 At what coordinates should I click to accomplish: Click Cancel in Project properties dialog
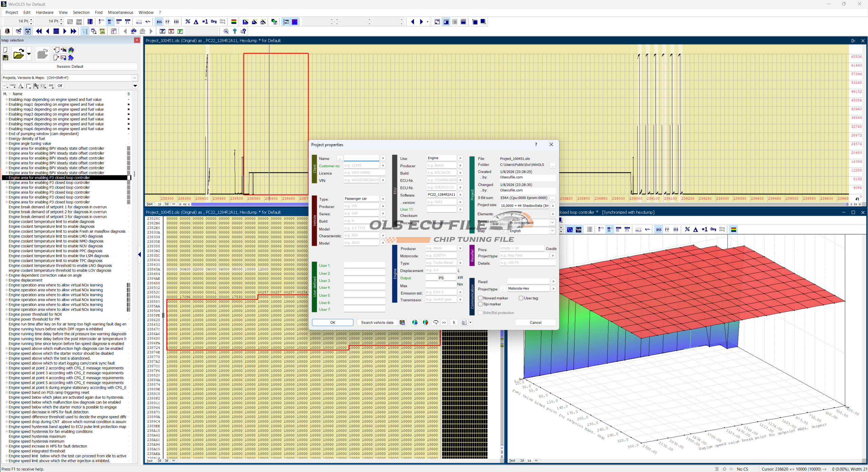coord(535,322)
